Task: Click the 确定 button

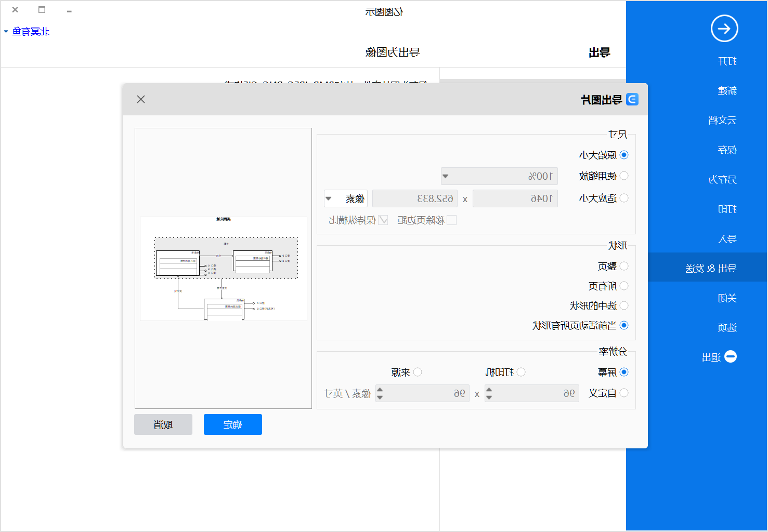Action: (x=233, y=424)
